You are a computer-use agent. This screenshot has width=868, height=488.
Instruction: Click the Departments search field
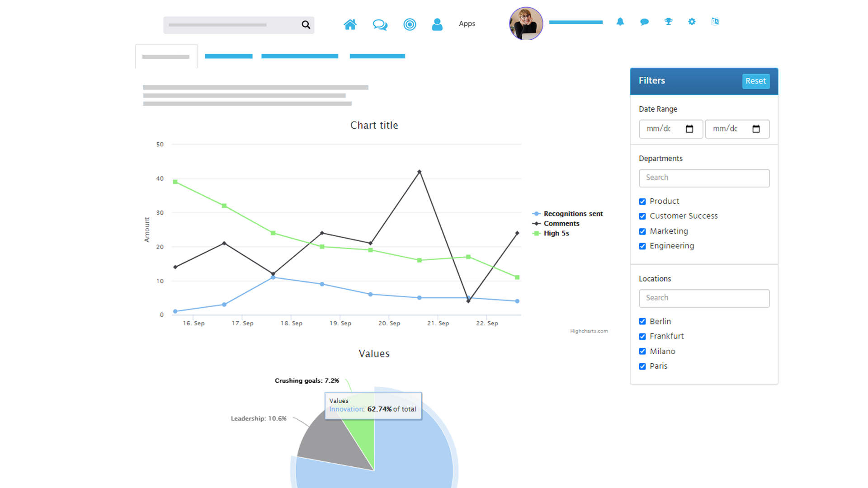coord(704,178)
